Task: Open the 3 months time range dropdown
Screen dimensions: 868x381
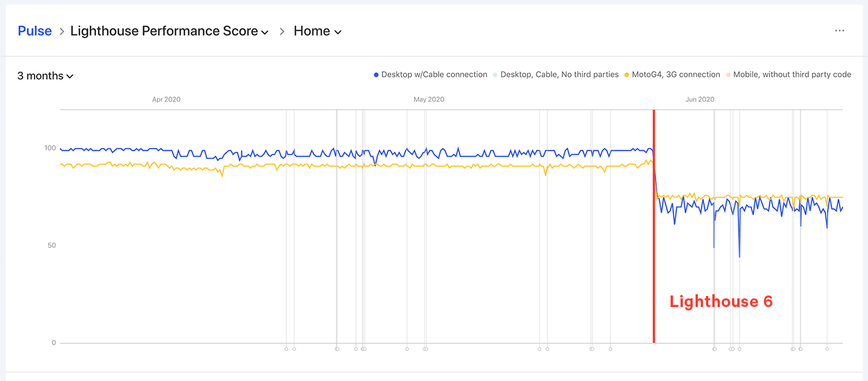Action: (x=45, y=76)
